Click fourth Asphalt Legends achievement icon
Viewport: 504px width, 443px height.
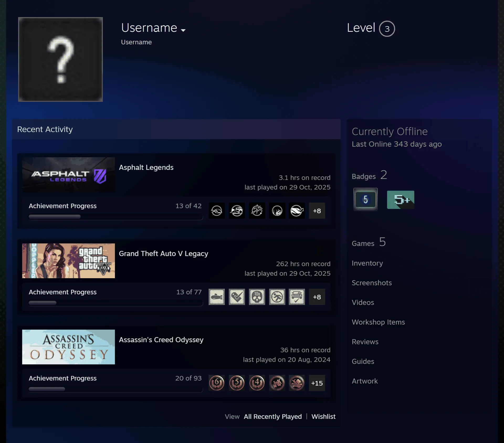pyautogui.click(x=277, y=210)
